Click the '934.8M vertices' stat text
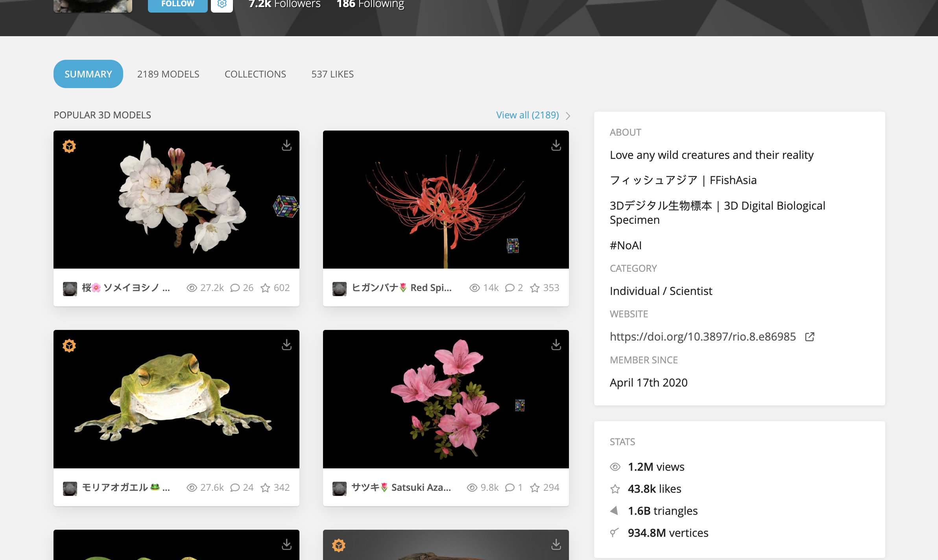Image resolution: width=938 pixels, height=560 pixels. [668, 533]
